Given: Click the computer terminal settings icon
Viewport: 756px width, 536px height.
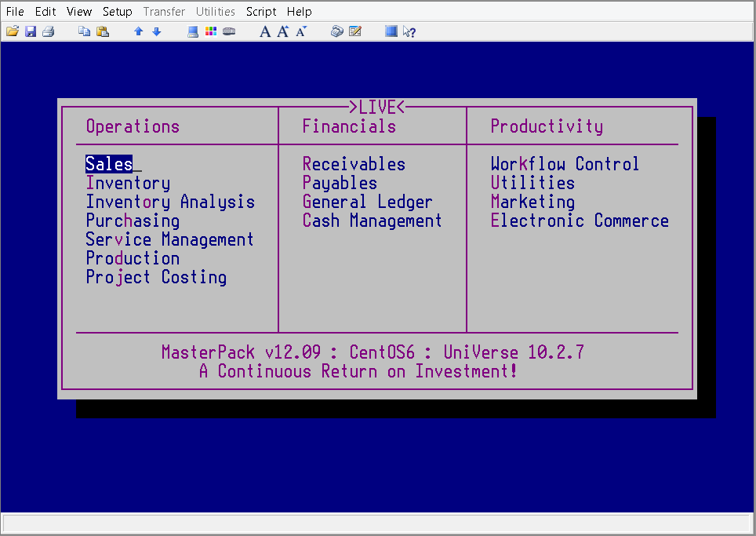Looking at the screenshot, I should (x=193, y=32).
